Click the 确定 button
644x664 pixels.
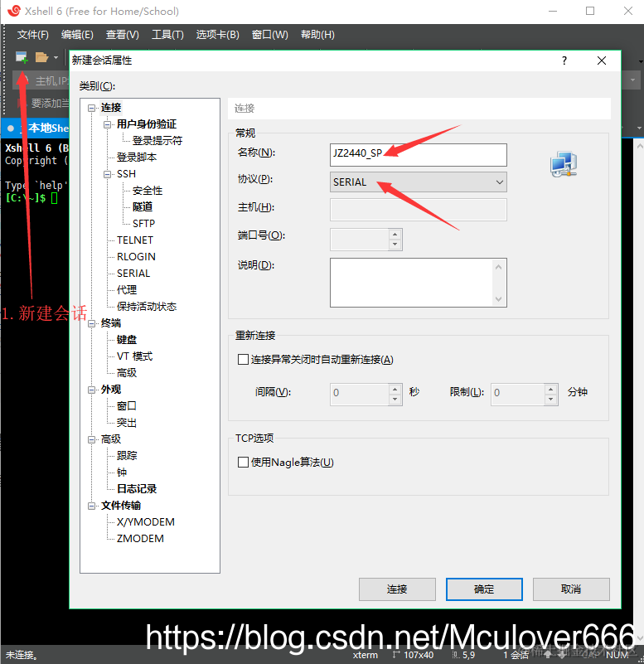(484, 589)
